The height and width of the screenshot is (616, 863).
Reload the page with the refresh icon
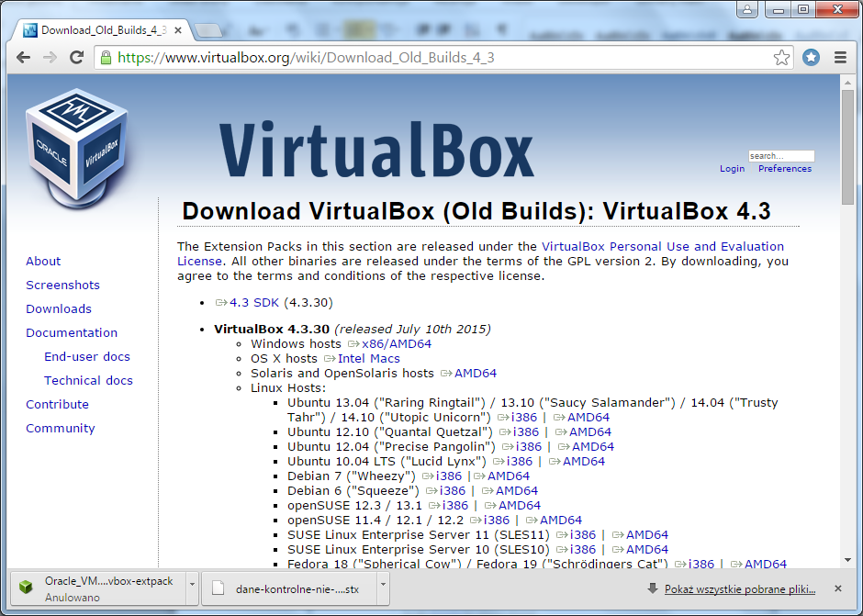click(76, 57)
